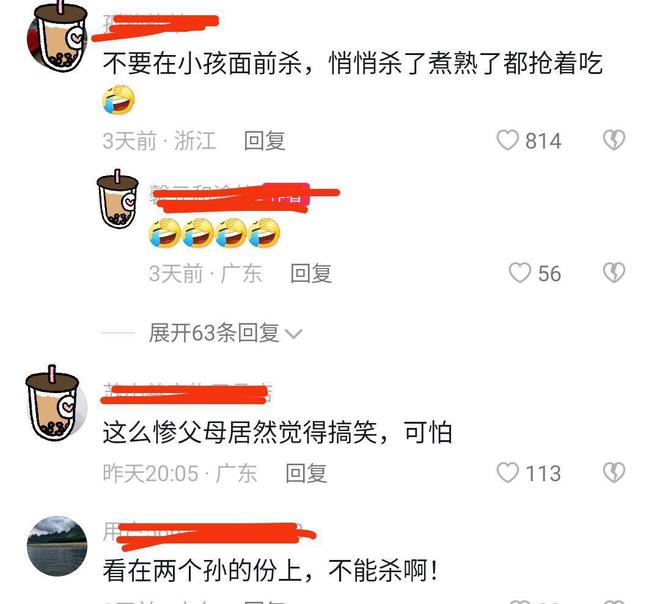Open the lake landscape avatar profile

57,546
